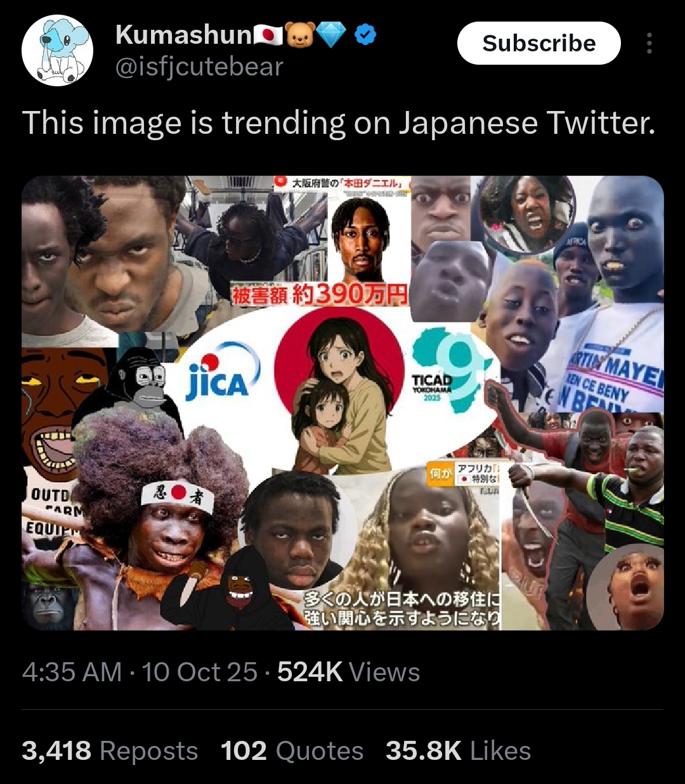Click the Japan flag emoji in display name
This screenshot has width=685, height=784.
pyautogui.click(x=268, y=36)
